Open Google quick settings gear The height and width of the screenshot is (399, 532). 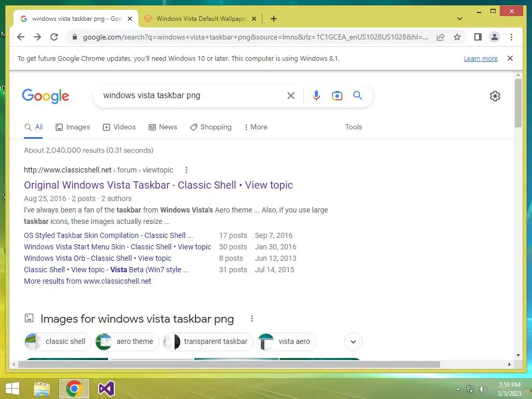[x=495, y=96]
